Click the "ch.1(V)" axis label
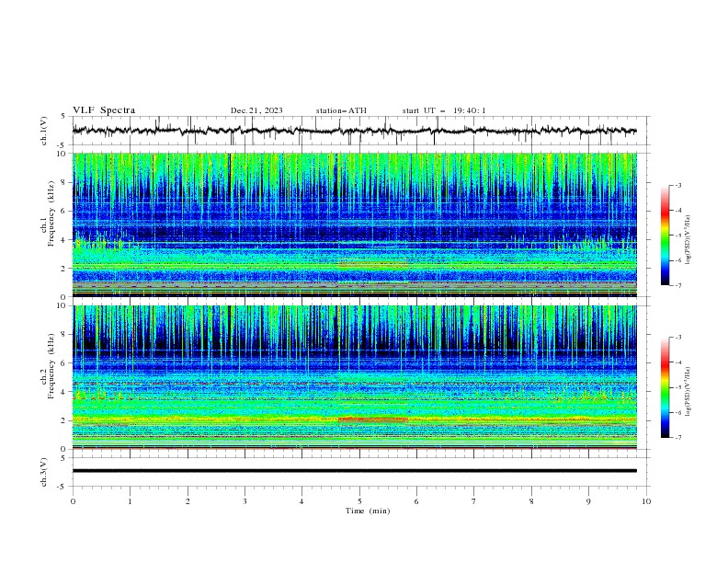 tap(44, 131)
